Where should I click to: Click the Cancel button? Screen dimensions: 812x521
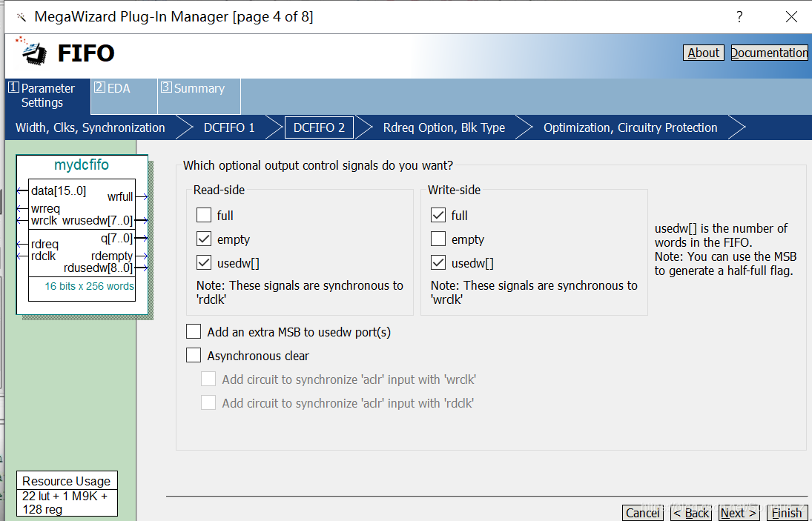point(643,513)
